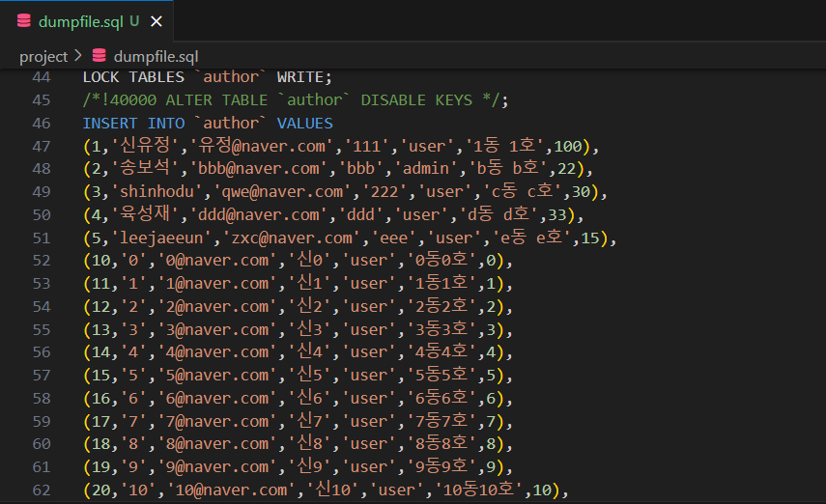
Task: Click the 'INSERT INTO' keywords on line 46
Action: coord(133,124)
